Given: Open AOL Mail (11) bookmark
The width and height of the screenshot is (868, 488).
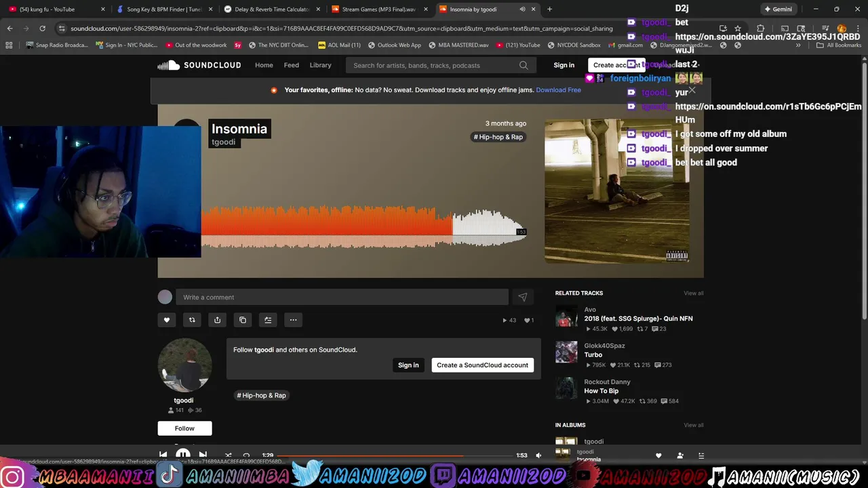Looking at the screenshot, I should tap(338, 45).
